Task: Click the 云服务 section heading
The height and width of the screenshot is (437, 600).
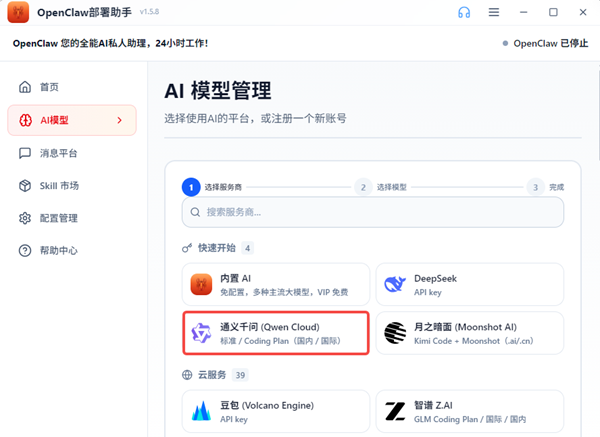Action: point(212,375)
